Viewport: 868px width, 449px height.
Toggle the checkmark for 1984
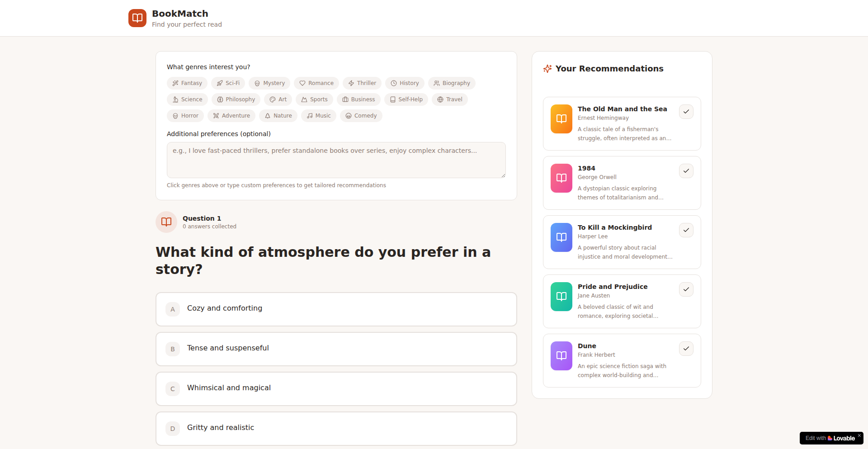point(686,171)
